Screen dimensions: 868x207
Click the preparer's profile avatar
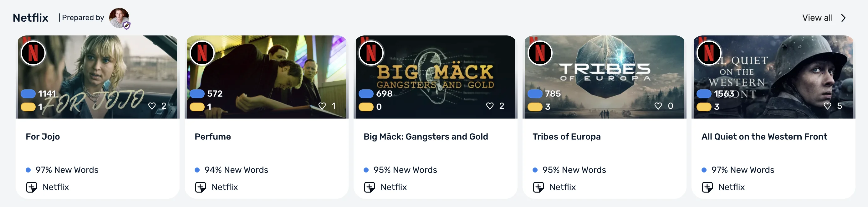pyautogui.click(x=119, y=18)
